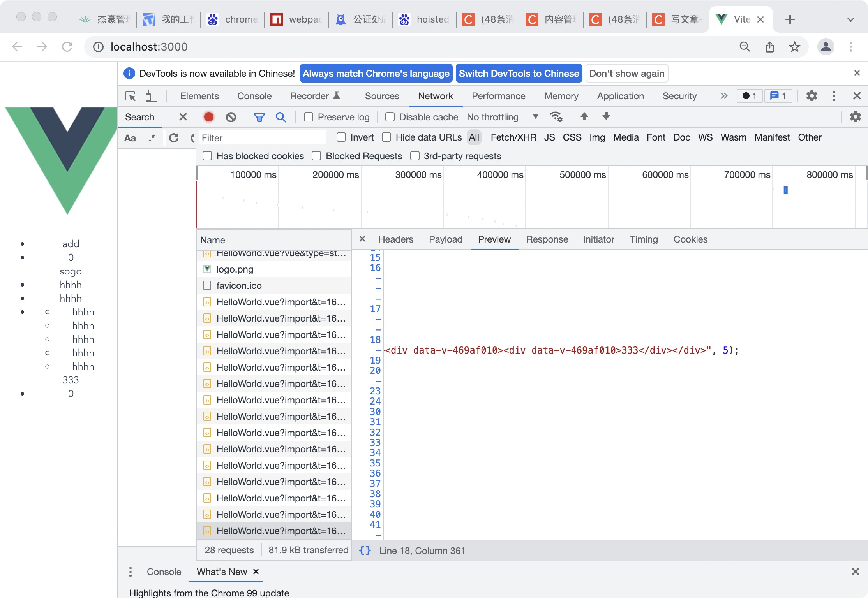Click the Export HAR file icon
868x598 pixels.
(x=605, y=117)
